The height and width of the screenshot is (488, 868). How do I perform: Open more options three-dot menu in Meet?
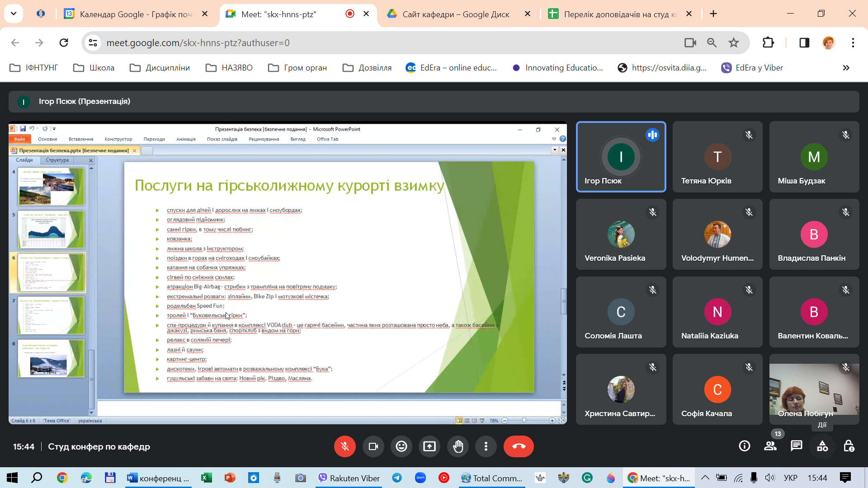486,446
